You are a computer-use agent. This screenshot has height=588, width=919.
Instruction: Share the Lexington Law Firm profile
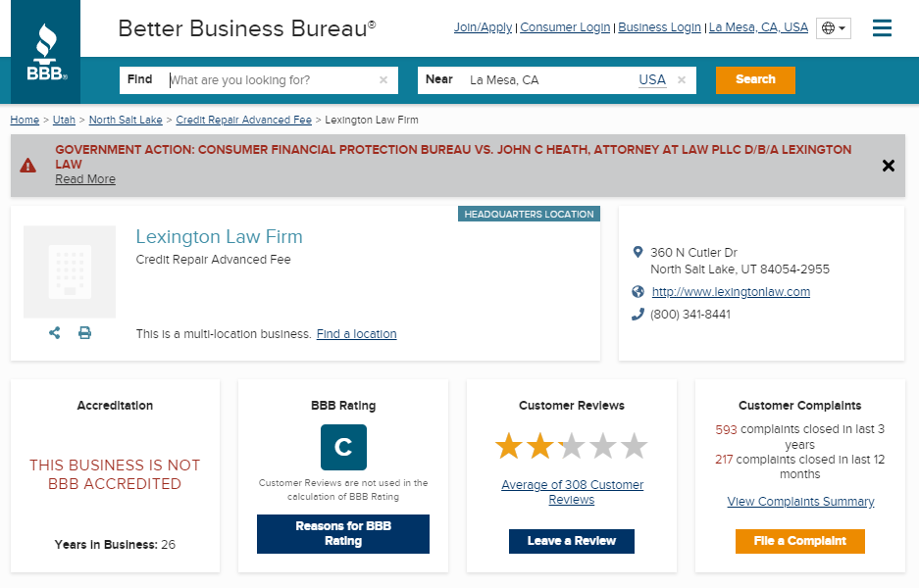tap(55, 333)
